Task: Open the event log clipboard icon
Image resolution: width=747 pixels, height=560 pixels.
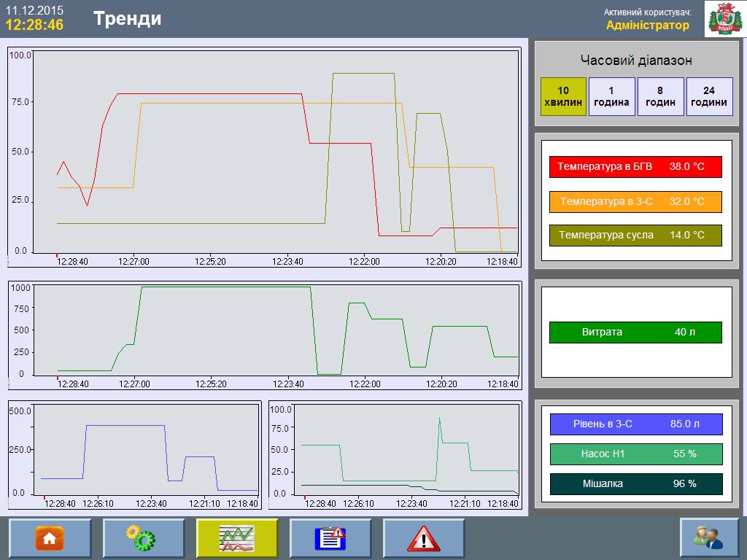Action: [330, 538]
